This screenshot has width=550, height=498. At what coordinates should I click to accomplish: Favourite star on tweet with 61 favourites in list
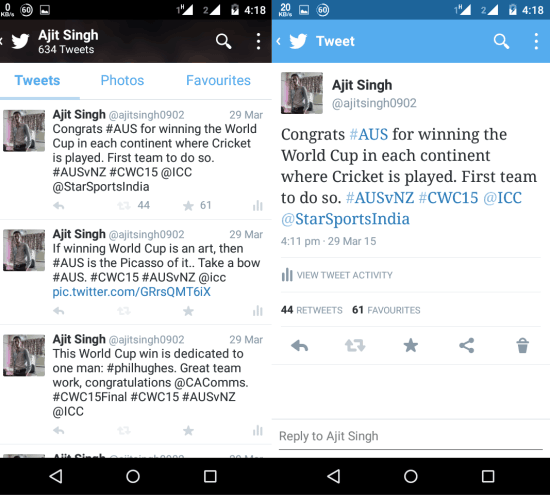(188, 206)
